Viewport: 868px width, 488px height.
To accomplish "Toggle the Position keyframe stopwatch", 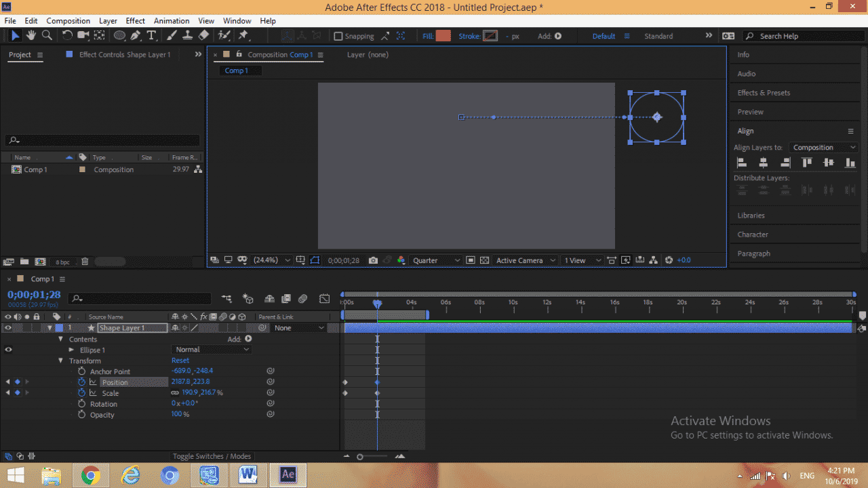I will [x=82, y=382].
